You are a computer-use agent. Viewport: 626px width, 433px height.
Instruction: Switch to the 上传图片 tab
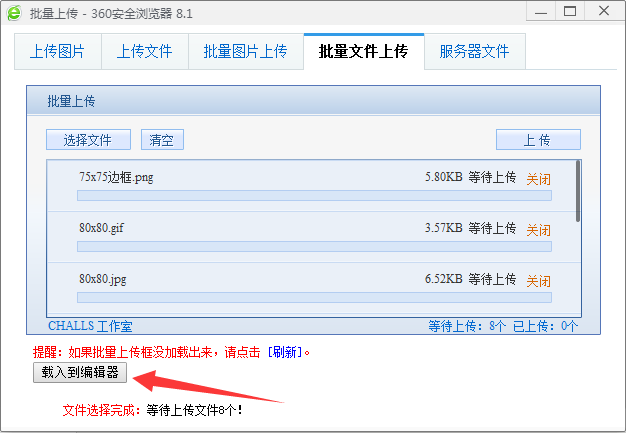[57, 51]
